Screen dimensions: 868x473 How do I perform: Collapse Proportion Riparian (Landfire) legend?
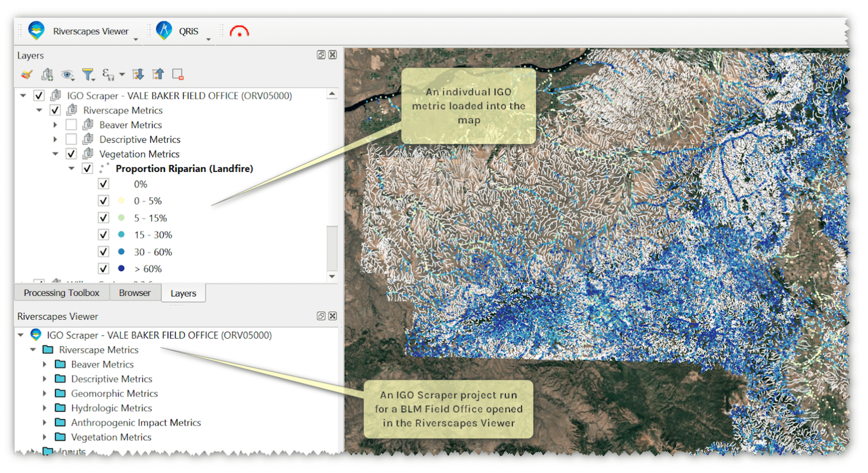point(72,168)
